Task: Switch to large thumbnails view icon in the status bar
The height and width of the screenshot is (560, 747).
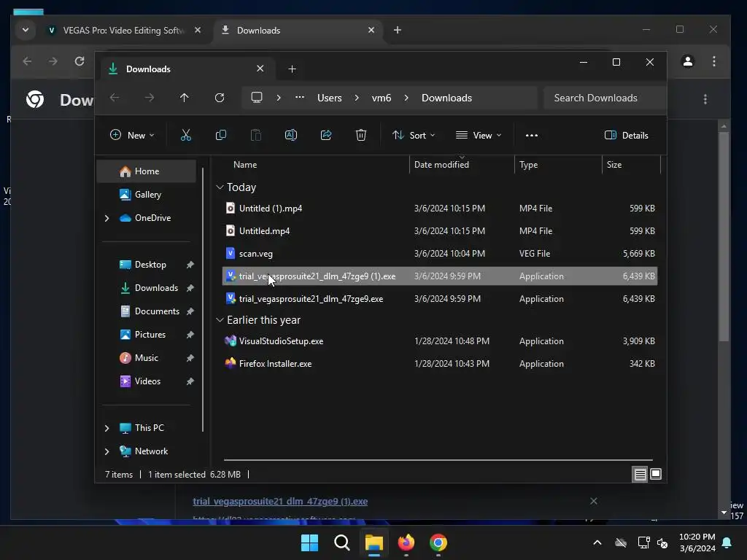Action: pos(656,474)
